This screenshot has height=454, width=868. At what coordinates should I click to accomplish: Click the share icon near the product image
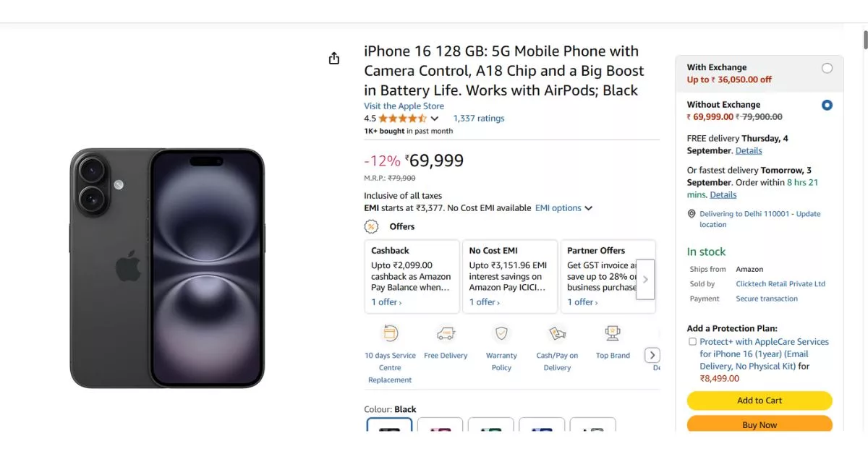click(333, 58)
